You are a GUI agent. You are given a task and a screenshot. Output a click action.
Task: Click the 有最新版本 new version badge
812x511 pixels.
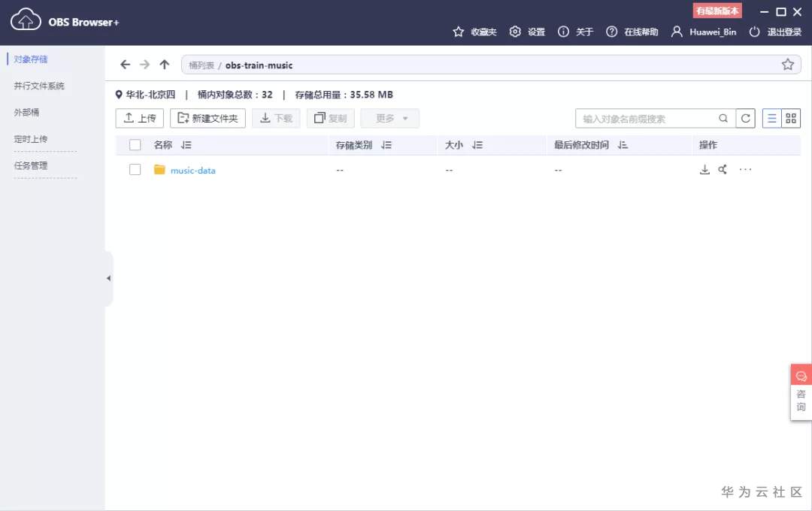717,11
